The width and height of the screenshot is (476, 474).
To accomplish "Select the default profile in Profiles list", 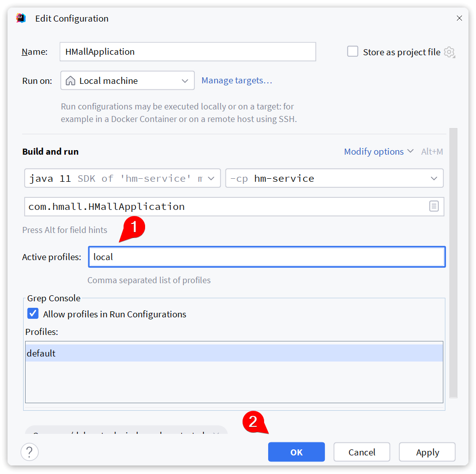I will [234, 353].
